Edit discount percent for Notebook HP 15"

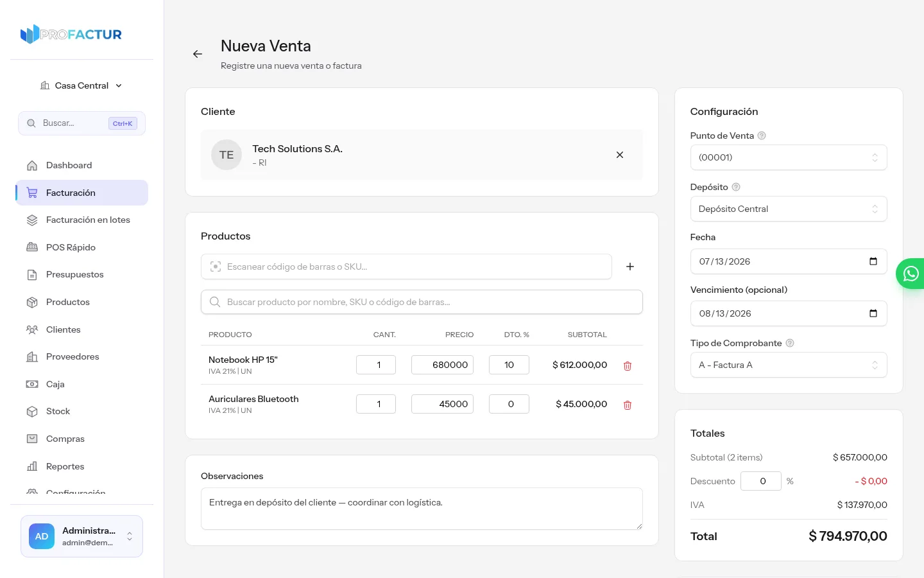pyautogui.click(x=509, y=365)
